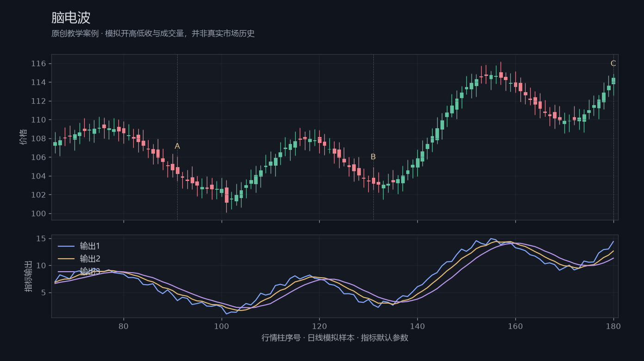Click indicator axis tick 15
The image size is (644, 361).
point(41,238)
